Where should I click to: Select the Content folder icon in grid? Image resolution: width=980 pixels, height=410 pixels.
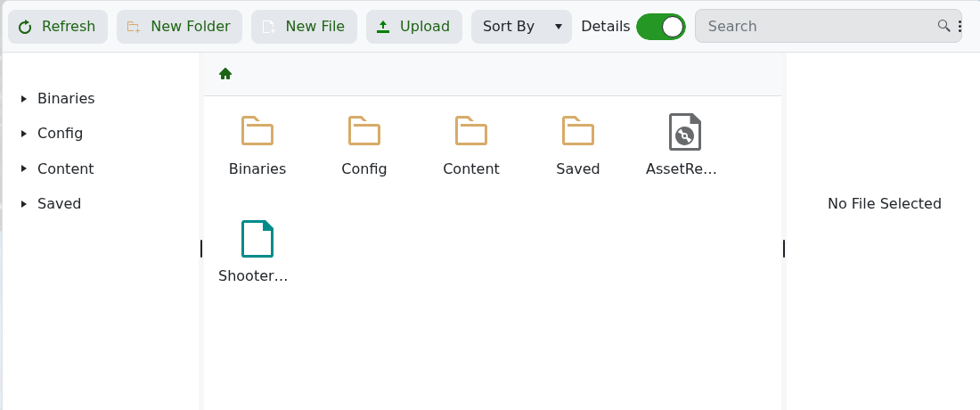(x=471, y=131)
